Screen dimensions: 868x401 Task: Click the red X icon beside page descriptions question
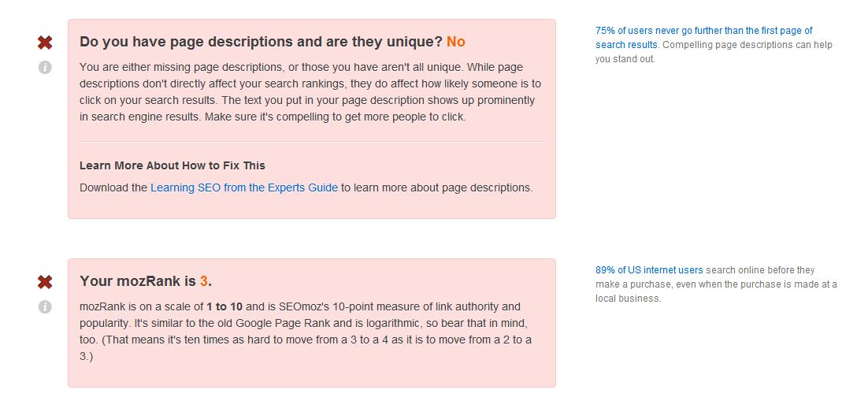(x=45, y=43)
